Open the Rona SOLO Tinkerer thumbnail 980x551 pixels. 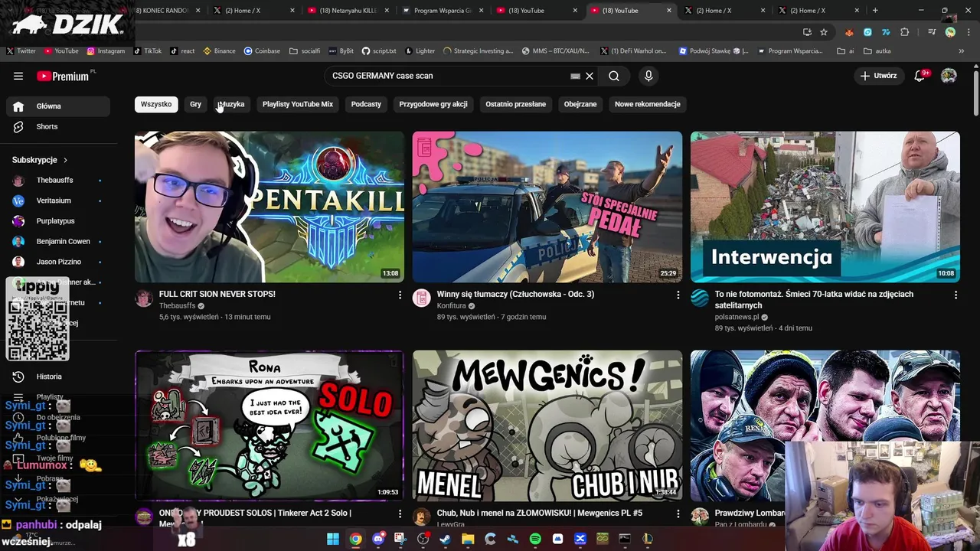click(269, 425)
